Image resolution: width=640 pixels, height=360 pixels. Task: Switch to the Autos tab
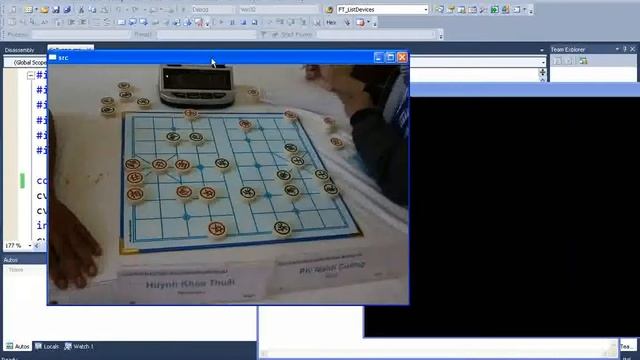tap(18, 346)
